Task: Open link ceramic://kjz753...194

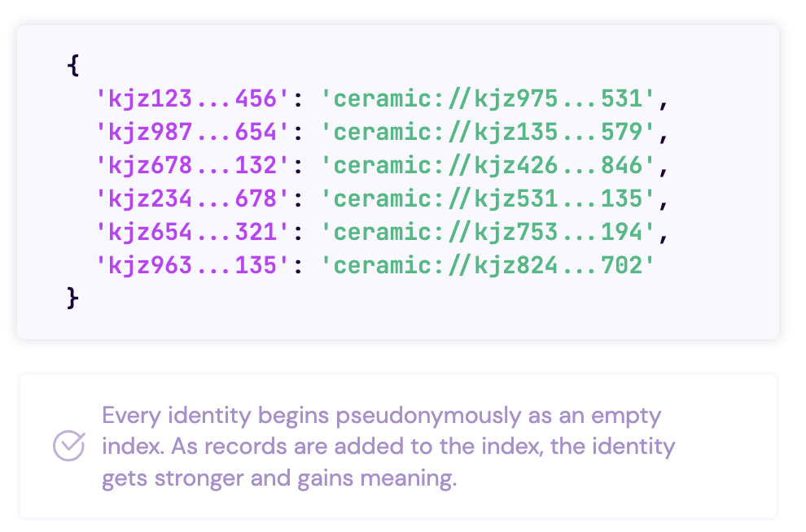Action: coord(488,232)
